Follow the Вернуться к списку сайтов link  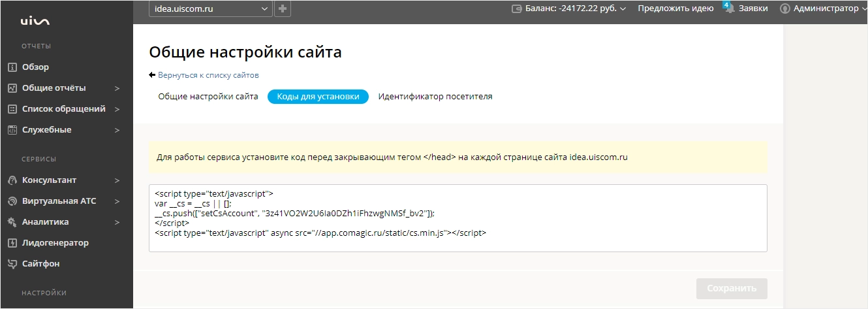click(208, 75)
